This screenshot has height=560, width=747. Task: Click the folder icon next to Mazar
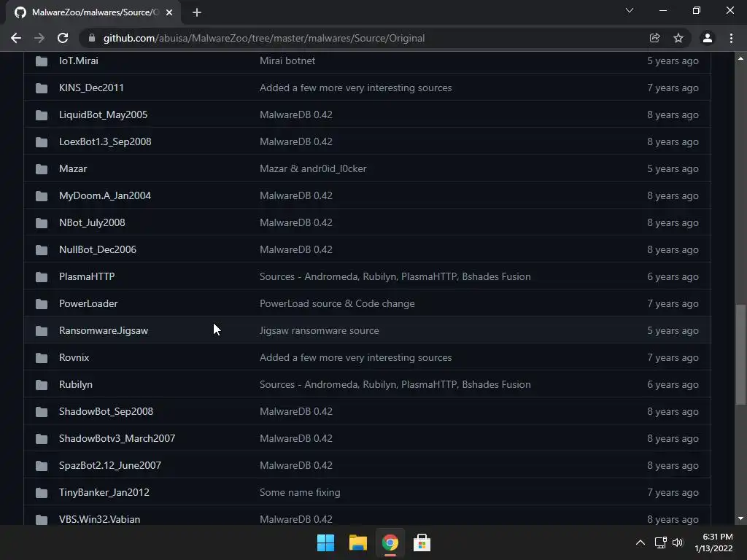coord(42,169)
